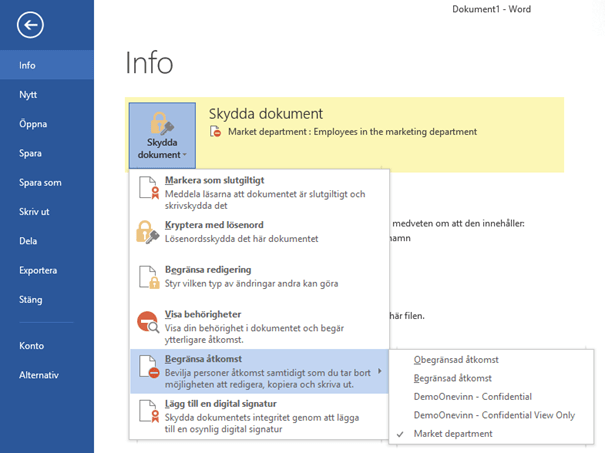Click the red restriction icon beside Market department

click(x=215, y=132)
